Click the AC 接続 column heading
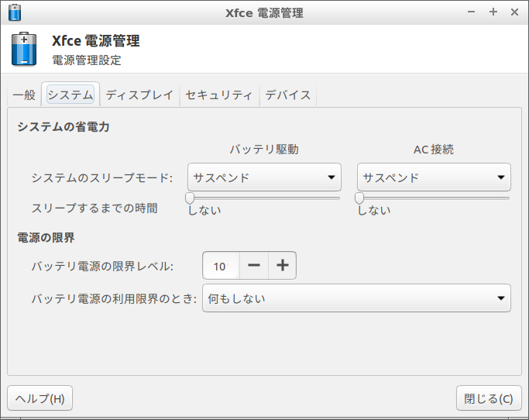Image resolution: width=529 pixels, height=420 pixels. pos(434,150)
